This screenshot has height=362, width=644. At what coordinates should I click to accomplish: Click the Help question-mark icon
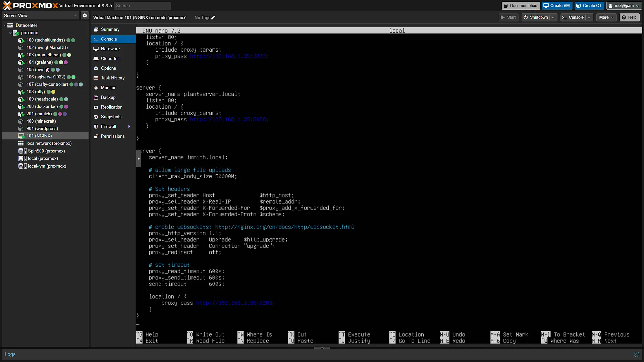624,17
